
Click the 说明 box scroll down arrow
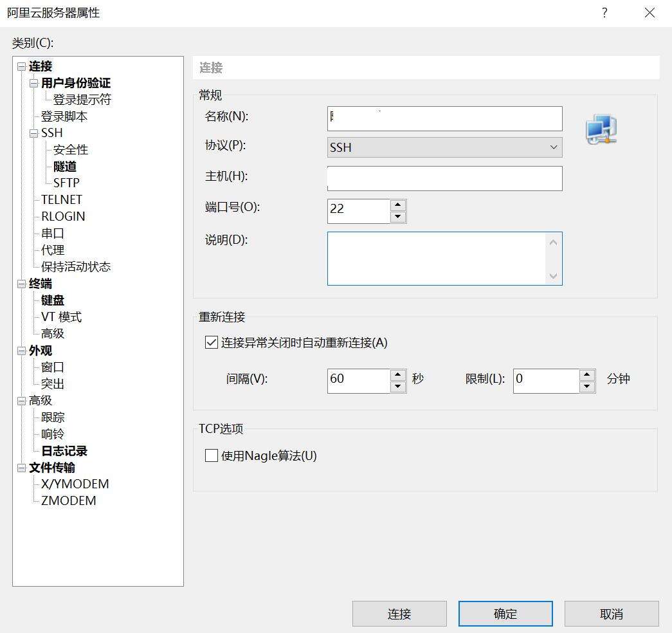pyautogui.click(x=553, y=276)
